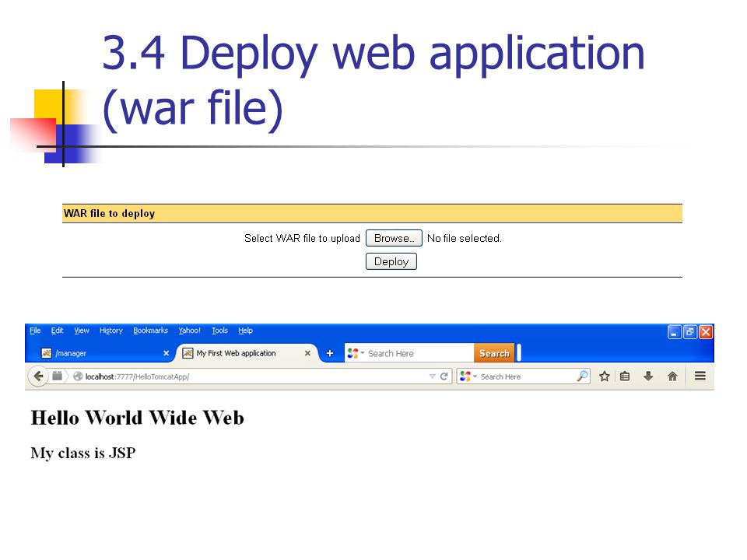This screenshot has width=747, height=560.
Task: Click the magnifier search icon in navigation bar
Action: coord(582,376)
